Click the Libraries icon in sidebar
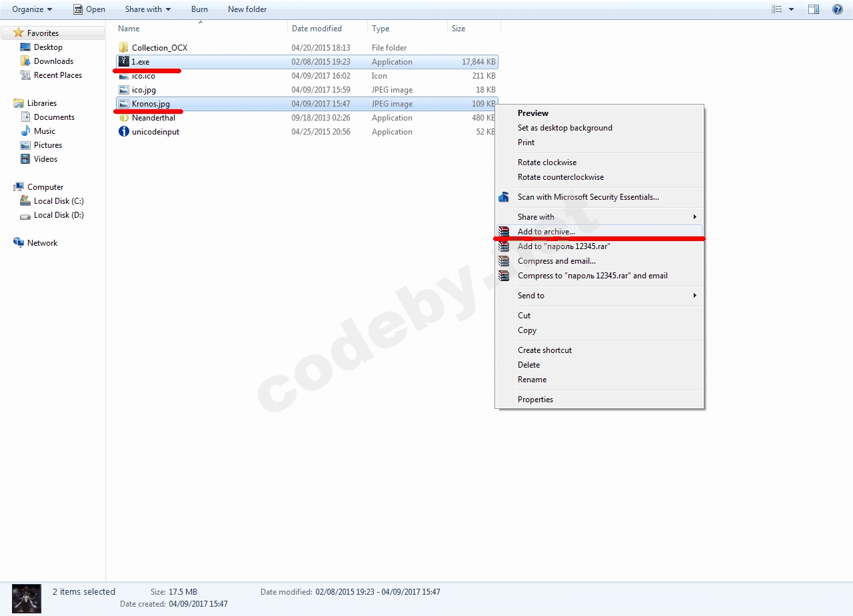The width and height of the screenshot is (853, 616). (x=19, y=103)
